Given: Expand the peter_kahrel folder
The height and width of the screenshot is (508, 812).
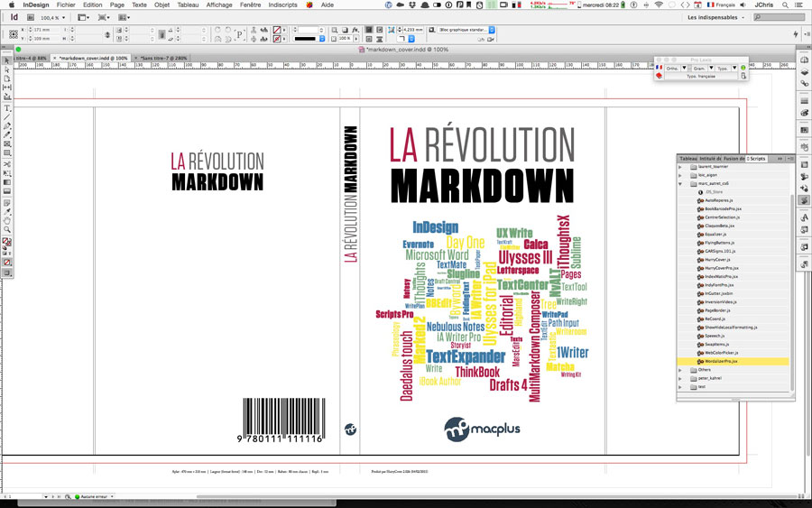Looking at the screenshot, I should click(x=680, y=379).
